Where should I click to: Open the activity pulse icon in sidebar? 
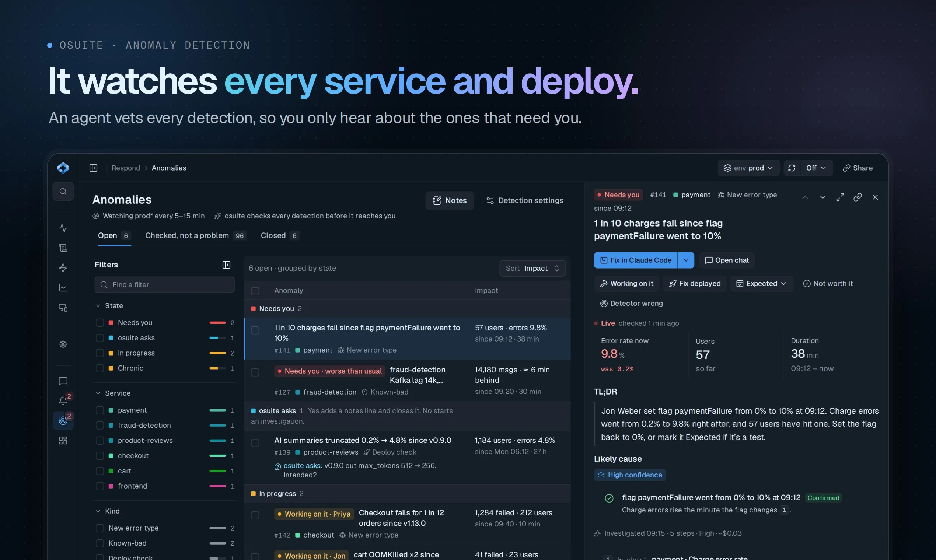pos(63,228)
